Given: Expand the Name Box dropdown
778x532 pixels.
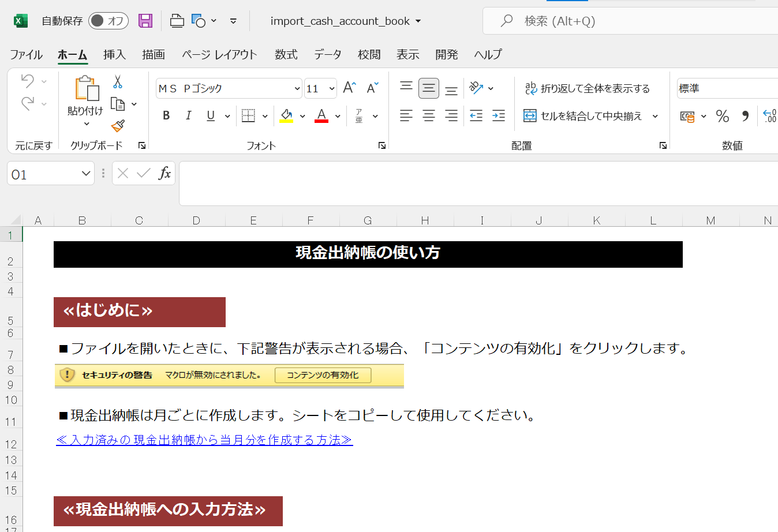Looking at the screenshot, I should pos(86,174).
